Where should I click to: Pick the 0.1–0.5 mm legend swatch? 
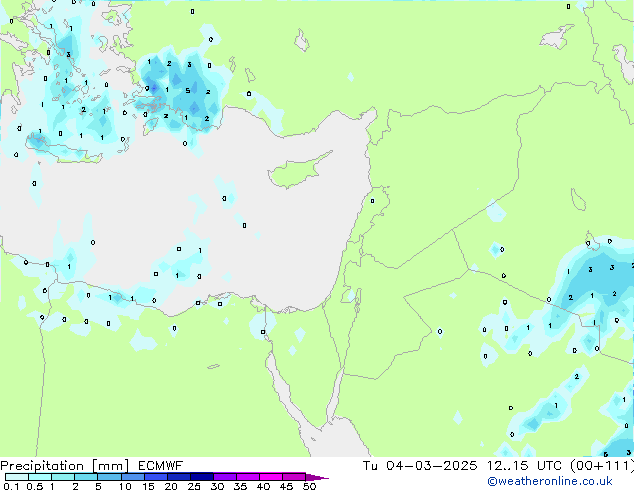tap(17, 477)
